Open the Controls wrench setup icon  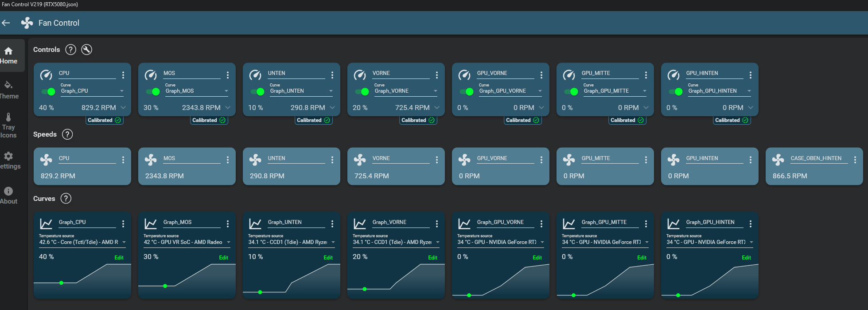[87, 50]
